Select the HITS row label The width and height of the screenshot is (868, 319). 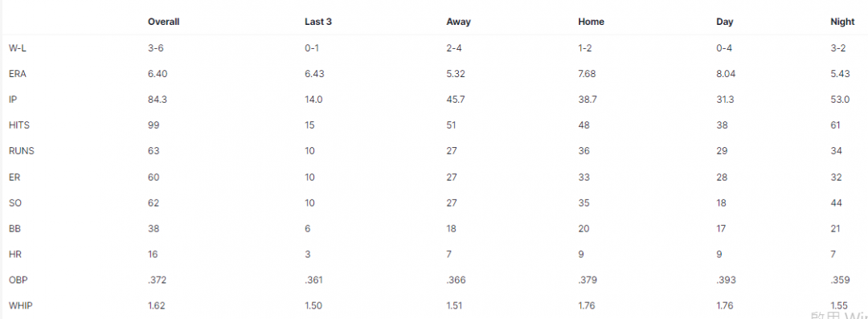(18, 125)
